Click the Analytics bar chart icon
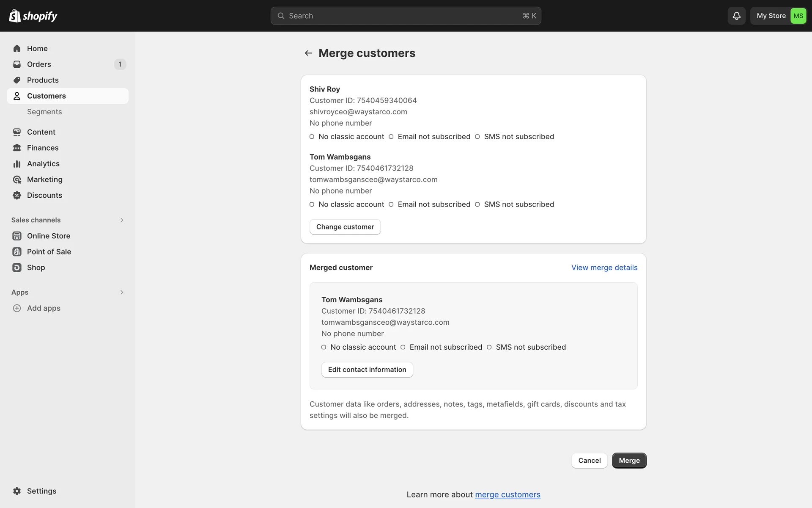Viewport: 812px width, 508px height. click(17, 164)
